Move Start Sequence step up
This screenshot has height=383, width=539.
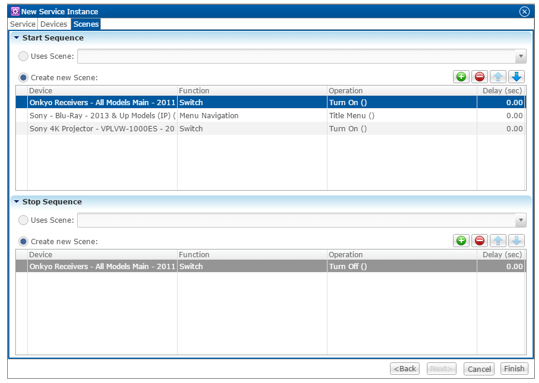tap(498, 77)
